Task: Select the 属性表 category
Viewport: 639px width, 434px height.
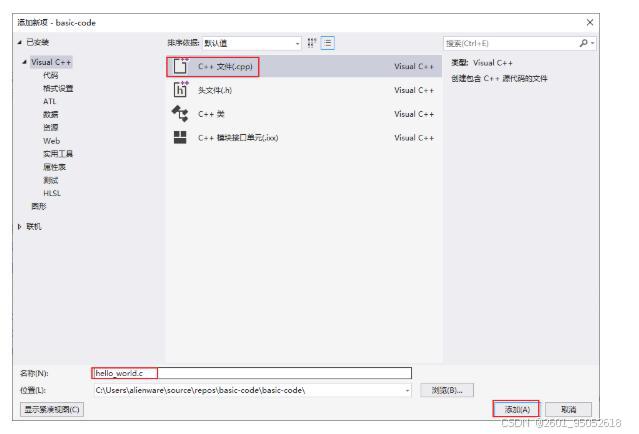Action: (54, 167)
